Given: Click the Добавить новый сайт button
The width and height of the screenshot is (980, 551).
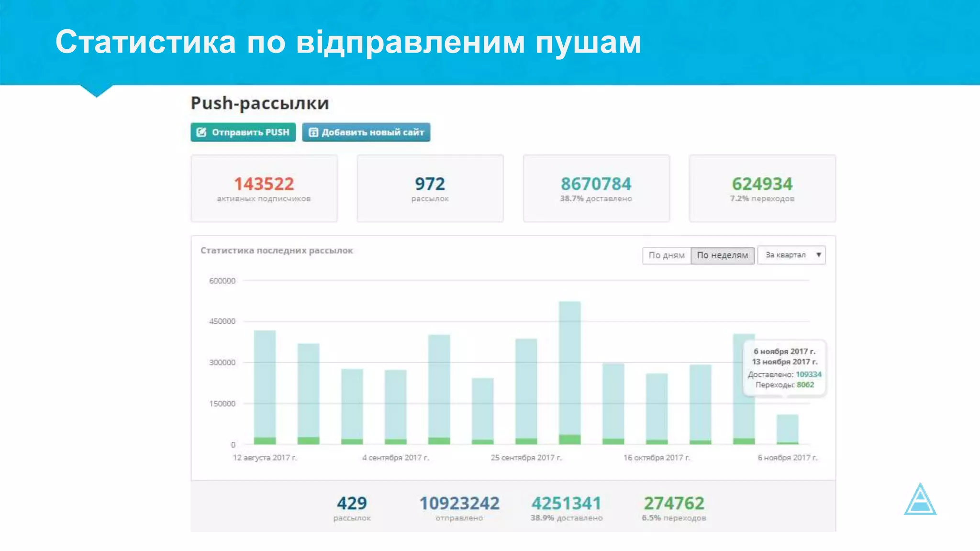Looking at the screenshot, I should [x=366, y=132].
